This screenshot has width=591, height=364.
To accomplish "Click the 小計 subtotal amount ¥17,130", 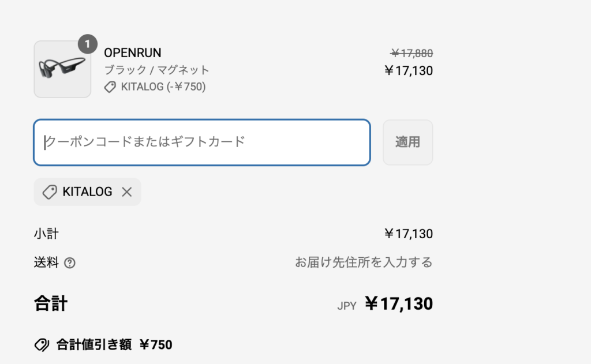I will [409, 234].
